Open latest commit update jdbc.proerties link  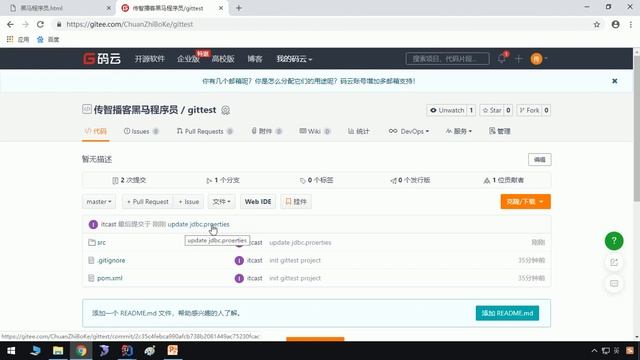tap(198, 224)
